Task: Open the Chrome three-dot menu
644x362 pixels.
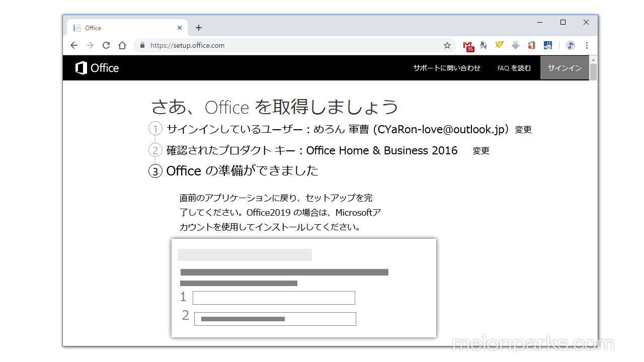Action: tap(587, 45)
